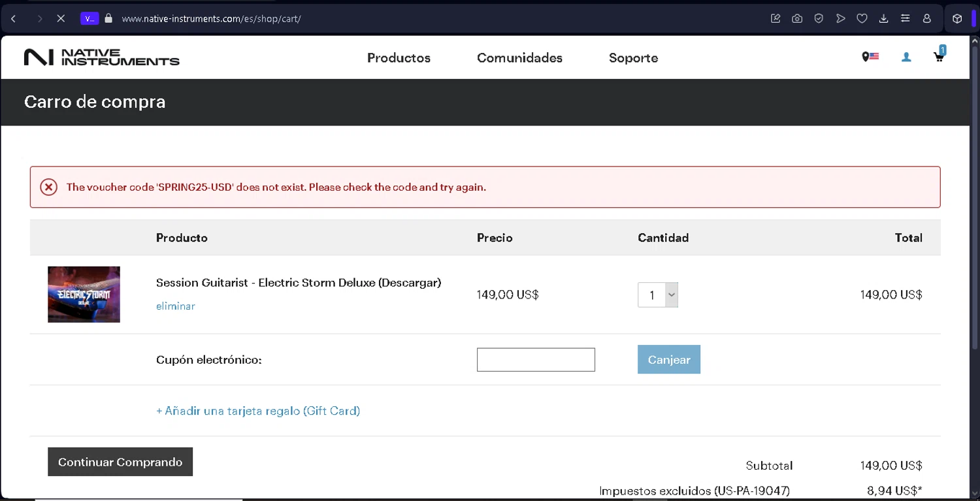Expand Añadir una tarjeta regalo link
Image resolution: width=980 pixels, height=501 pixels.
[x=258, y=411]
